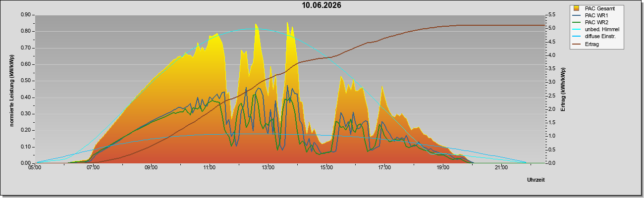
Task: Click the normierte Leistung (kW/kWp) axis title
Action: click(11, 90)
